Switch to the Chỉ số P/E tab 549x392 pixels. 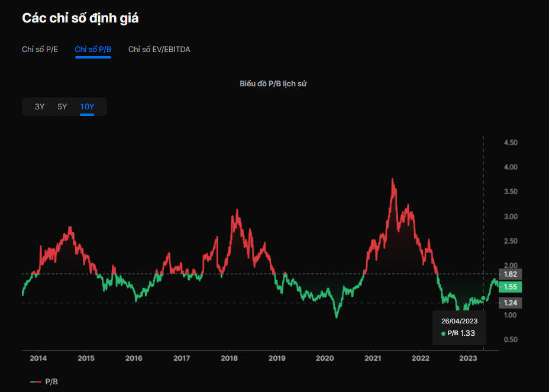tap(40, 50)
